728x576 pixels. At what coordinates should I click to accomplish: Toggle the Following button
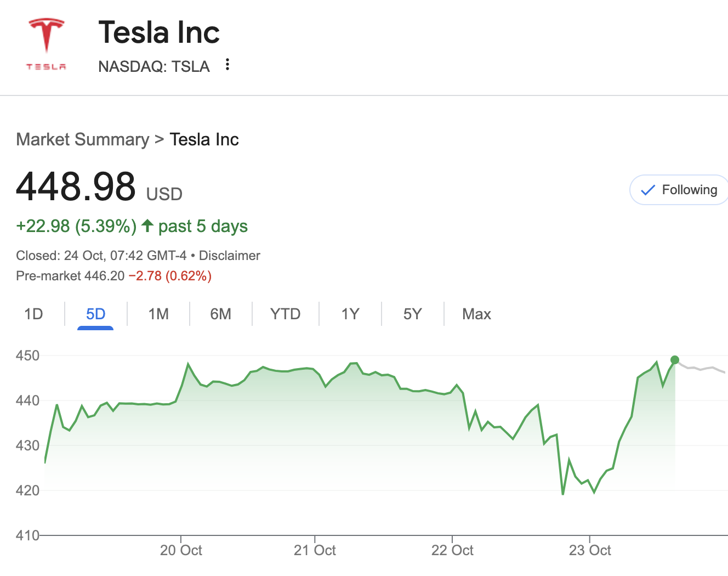point(679,190)
